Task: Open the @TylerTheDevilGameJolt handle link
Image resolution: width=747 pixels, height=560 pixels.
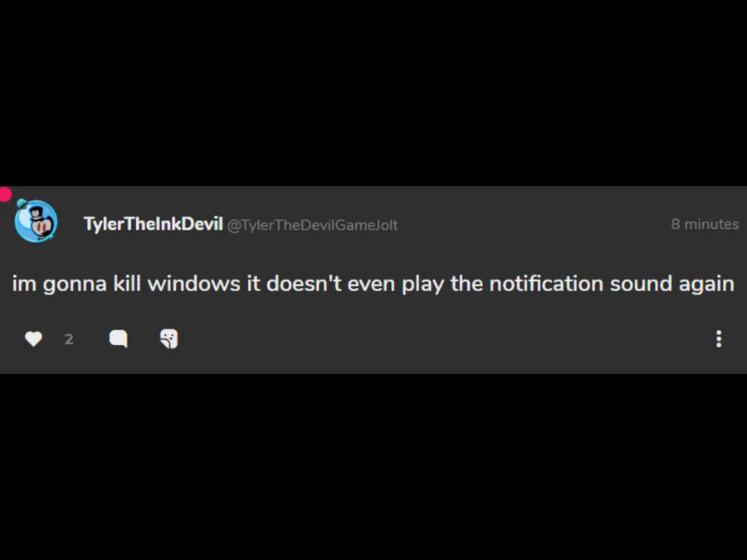Action: tap(313, 225)
